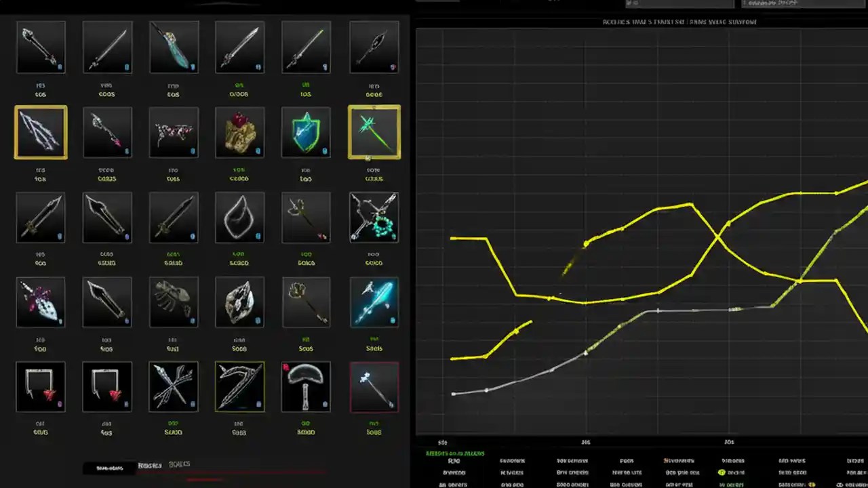Toggle the checkbox beside the top search field
Screen dimensions: 868x488
pyautogui.click(x=629, y=3)
